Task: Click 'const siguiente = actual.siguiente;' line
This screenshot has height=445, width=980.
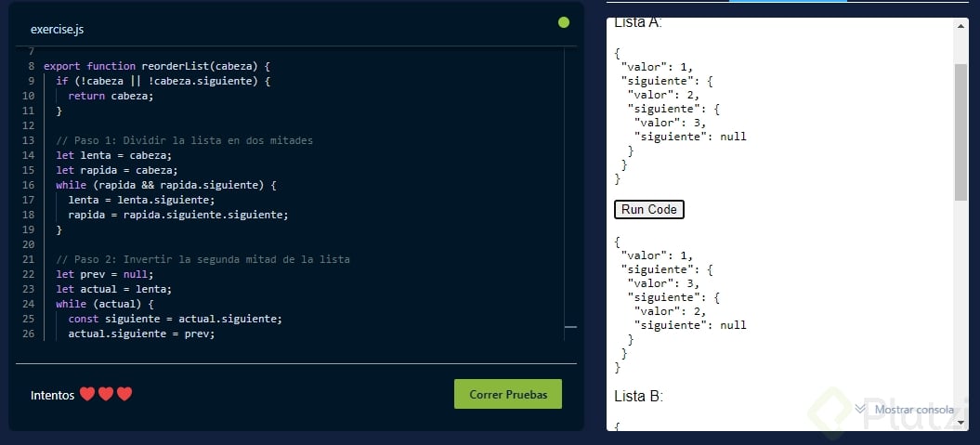Action: click(175, 320)
